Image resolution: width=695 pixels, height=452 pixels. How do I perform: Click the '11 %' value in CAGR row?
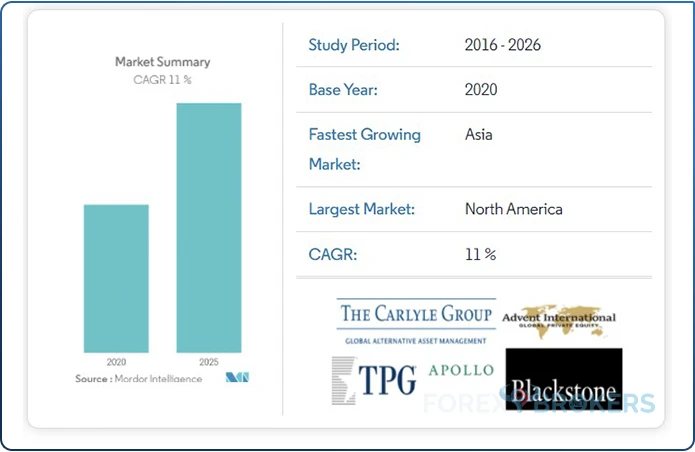480,254
